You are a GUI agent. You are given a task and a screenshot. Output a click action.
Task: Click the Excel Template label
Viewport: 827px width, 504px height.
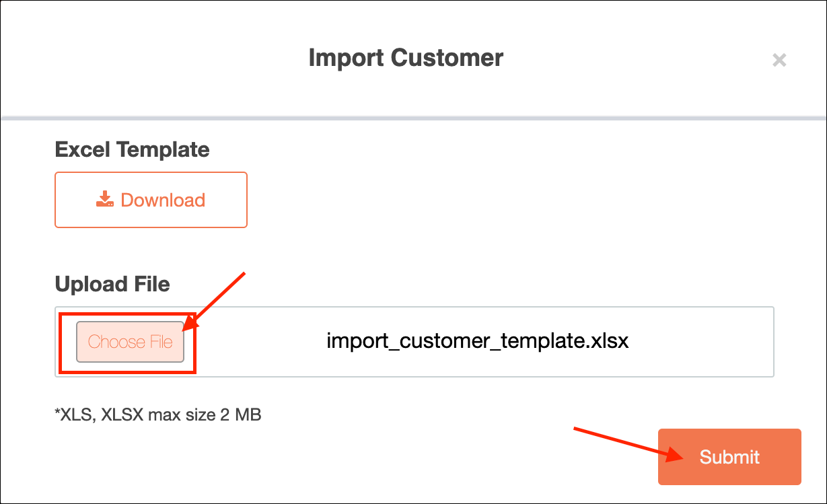132,149
